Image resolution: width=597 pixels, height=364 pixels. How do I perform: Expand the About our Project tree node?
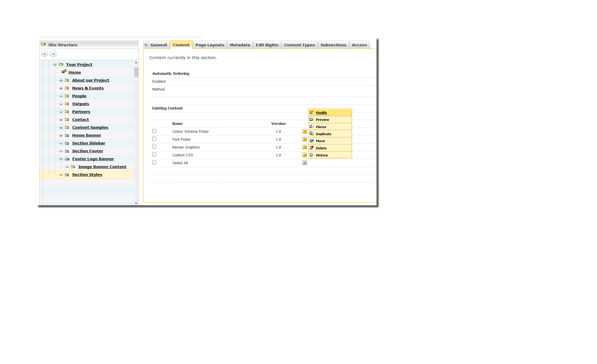pos(61,80)
